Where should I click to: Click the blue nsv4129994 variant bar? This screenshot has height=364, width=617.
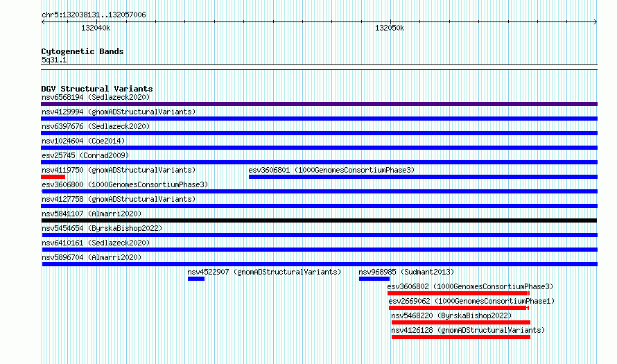[x=319, y=119]
